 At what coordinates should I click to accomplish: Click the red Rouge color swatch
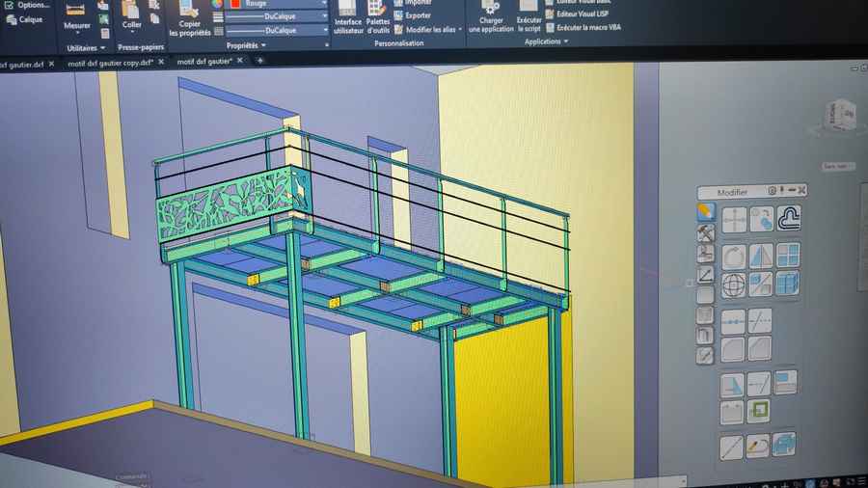pyautogui.click(x=233, y=3)
